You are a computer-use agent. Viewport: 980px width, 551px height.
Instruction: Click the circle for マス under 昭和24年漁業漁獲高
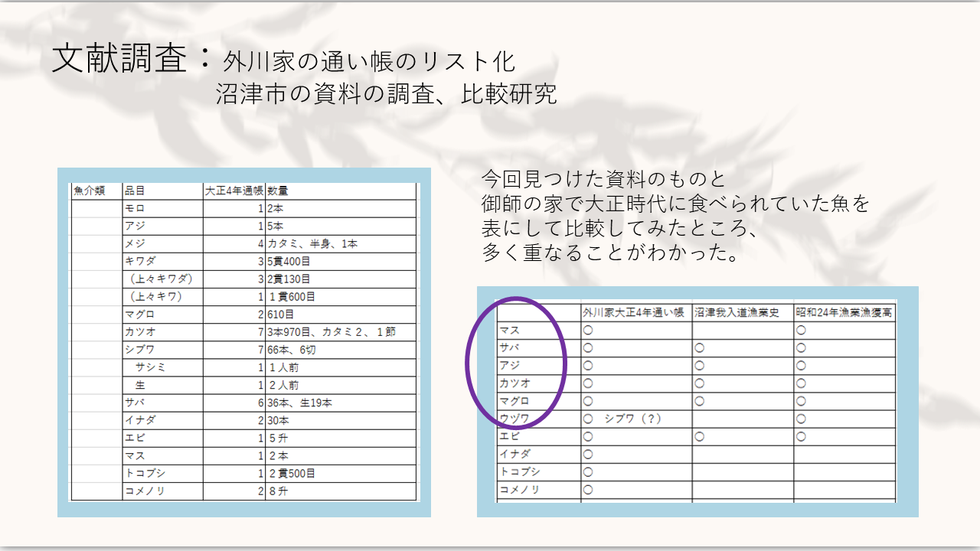[x=801, y=331]
